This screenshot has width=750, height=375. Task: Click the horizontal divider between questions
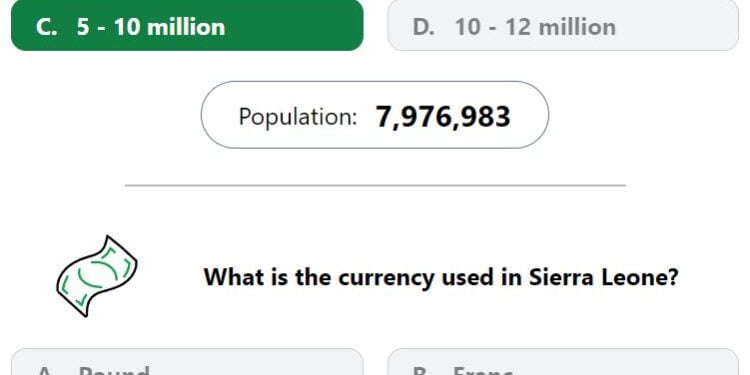click(x=375, y=185)
